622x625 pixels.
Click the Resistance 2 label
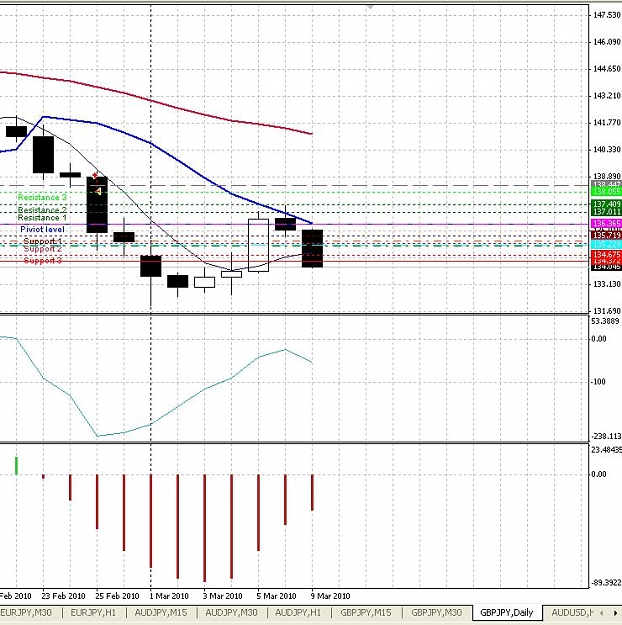(x=42, y=210)
